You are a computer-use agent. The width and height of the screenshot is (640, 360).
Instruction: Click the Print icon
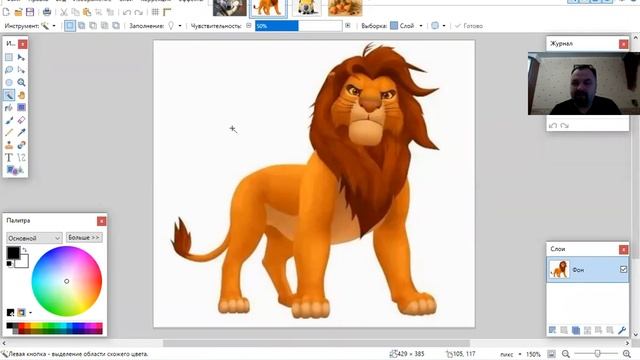[x=47, y=12]
